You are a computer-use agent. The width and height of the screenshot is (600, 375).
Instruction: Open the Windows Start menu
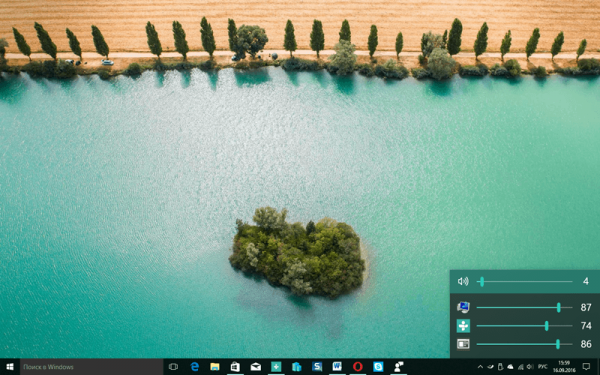(x=10, y=367)
